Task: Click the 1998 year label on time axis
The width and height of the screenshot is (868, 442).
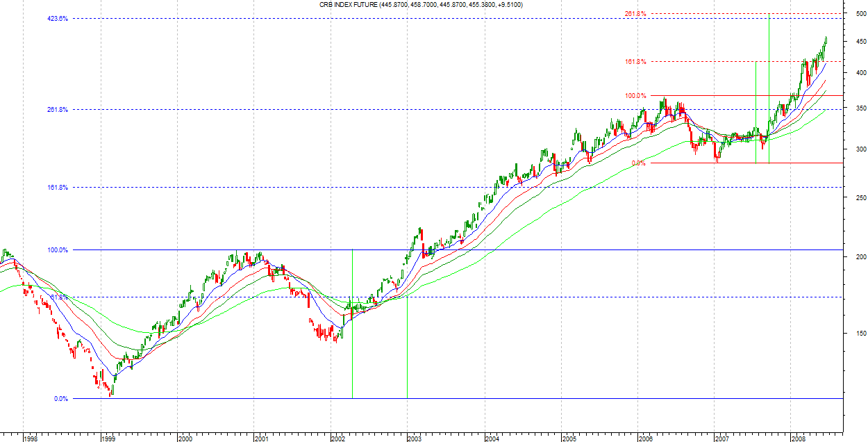Action: (31, 439)
